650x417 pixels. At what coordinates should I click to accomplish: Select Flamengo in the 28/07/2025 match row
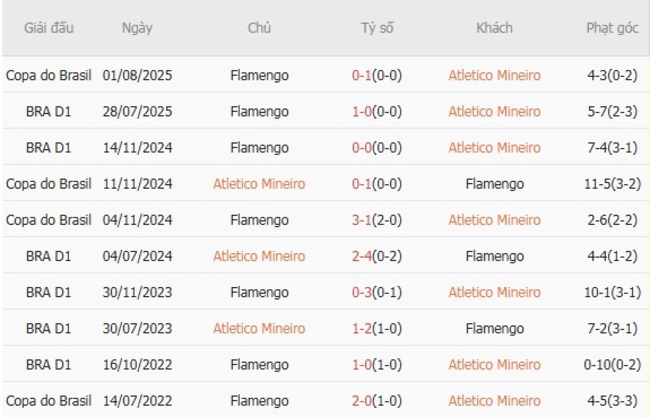(x=259, y=111)
